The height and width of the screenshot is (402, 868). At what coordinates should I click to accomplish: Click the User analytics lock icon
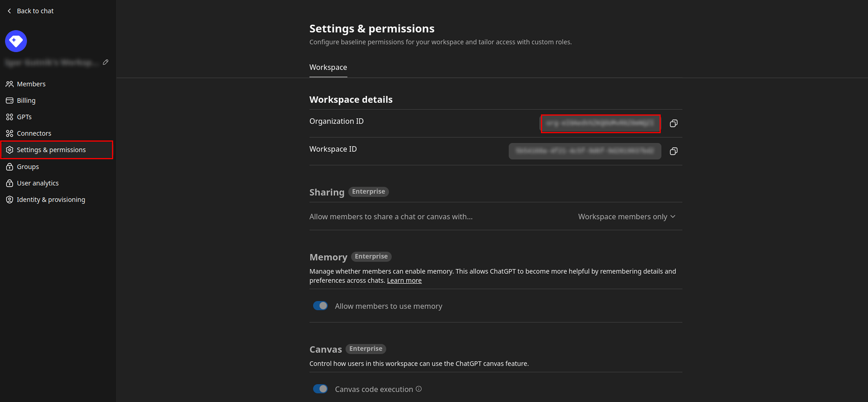tap(9, 183)
